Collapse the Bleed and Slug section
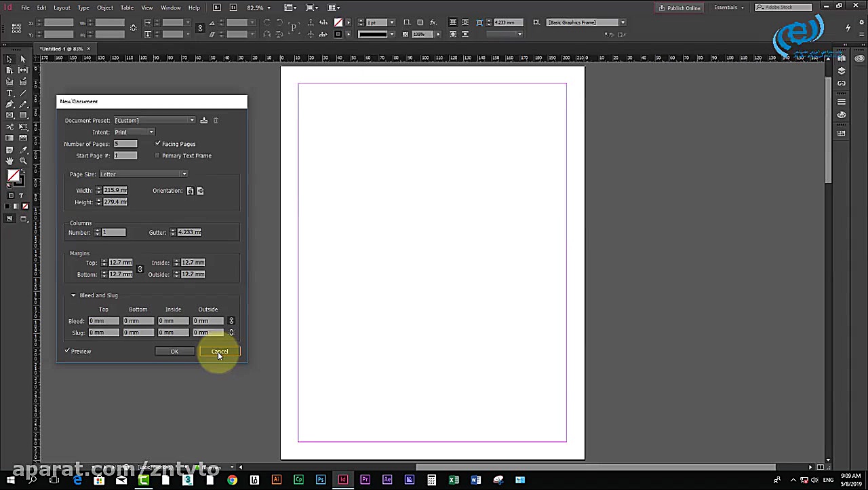This screenshot has width=868, height=490. (x=73, y=295)
